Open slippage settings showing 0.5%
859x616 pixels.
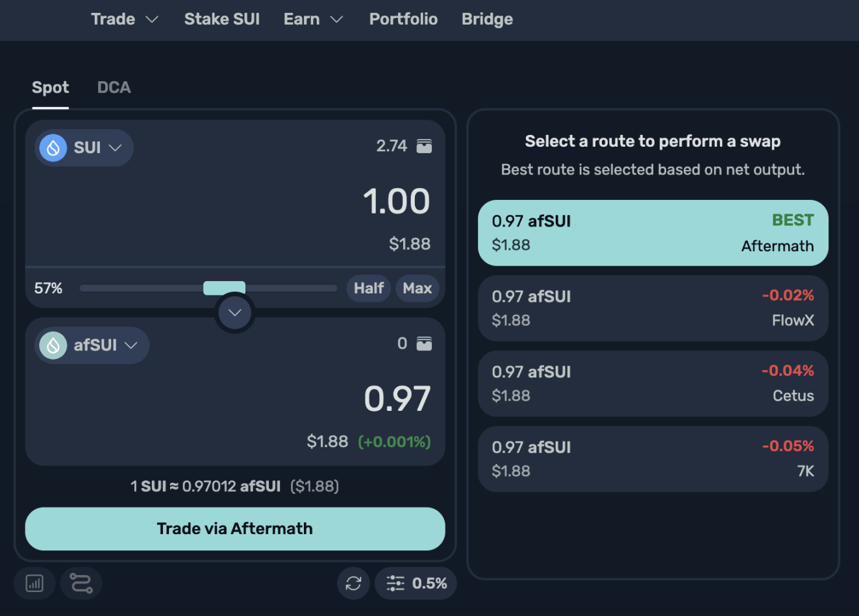pos(416,583)
